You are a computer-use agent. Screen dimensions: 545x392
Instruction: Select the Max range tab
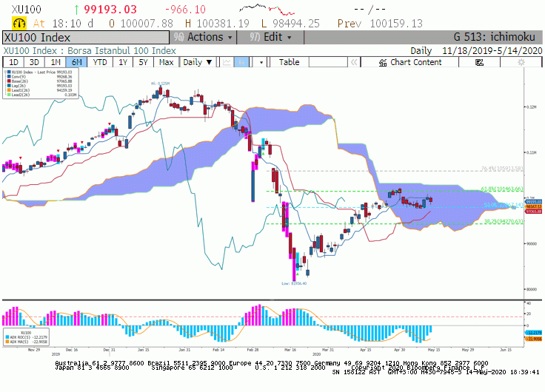click(166, 62)
